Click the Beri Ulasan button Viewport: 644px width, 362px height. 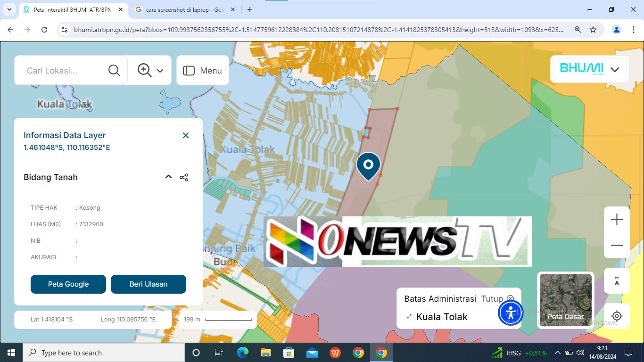click(149, 284)
